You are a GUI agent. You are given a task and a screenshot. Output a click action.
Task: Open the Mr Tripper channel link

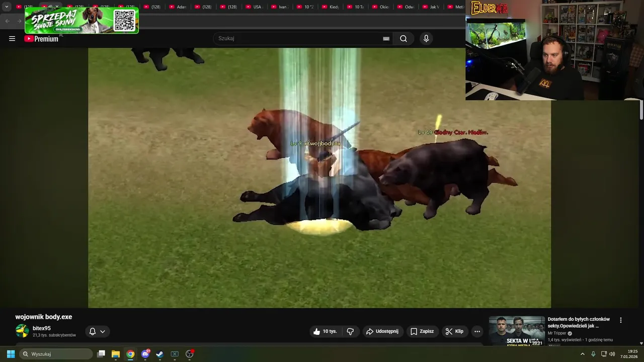pos(557,333)
